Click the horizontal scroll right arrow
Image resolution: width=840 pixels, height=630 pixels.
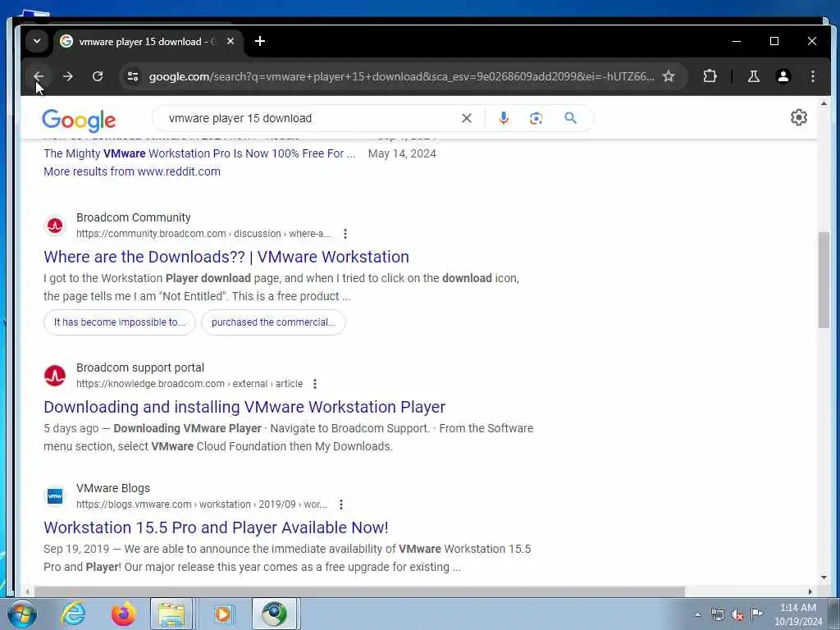click(810, 591)
